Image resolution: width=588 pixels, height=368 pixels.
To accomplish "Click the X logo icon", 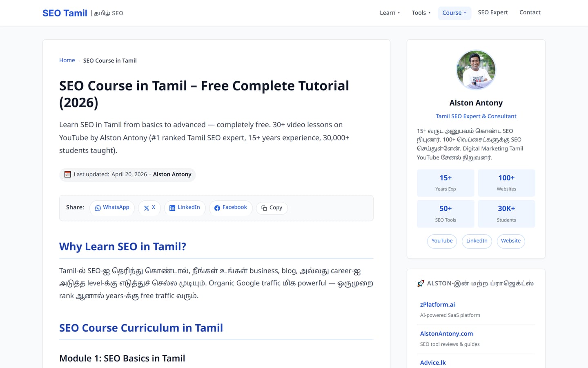I will click(x=146, y=208).
